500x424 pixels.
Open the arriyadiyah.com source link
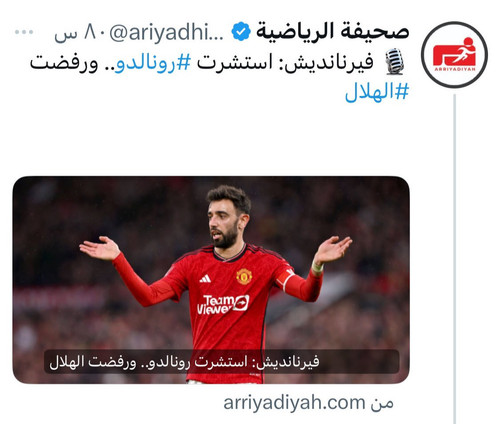tap(308, 403)
